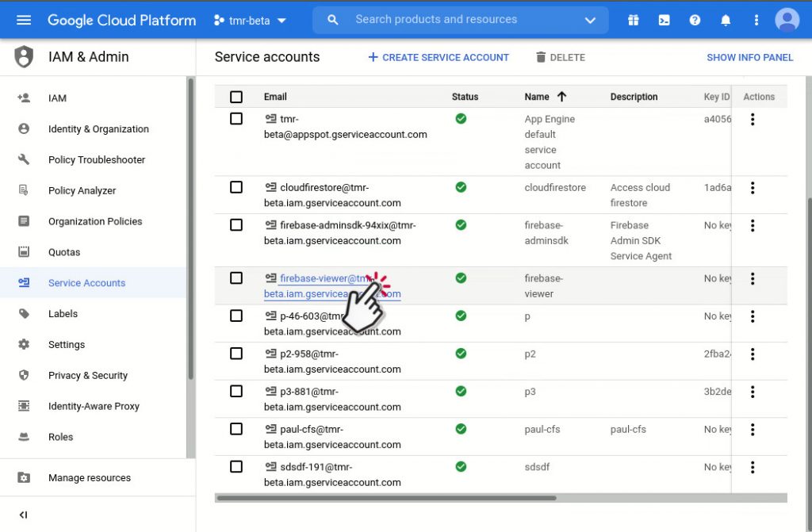Screen dimensions: 812x532
Task: Check the firebase-adminsdk account checkbox
Action: coord(236,225)
